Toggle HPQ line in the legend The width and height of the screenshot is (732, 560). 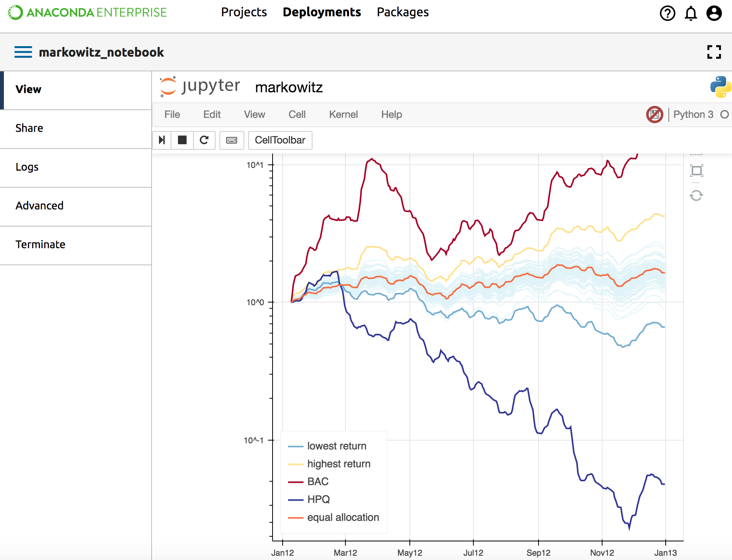318,500
